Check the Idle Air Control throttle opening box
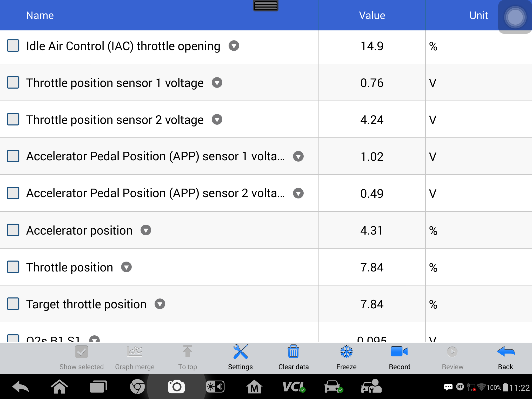The width and height of the screenshot is (532, 399). click(13, 46)
